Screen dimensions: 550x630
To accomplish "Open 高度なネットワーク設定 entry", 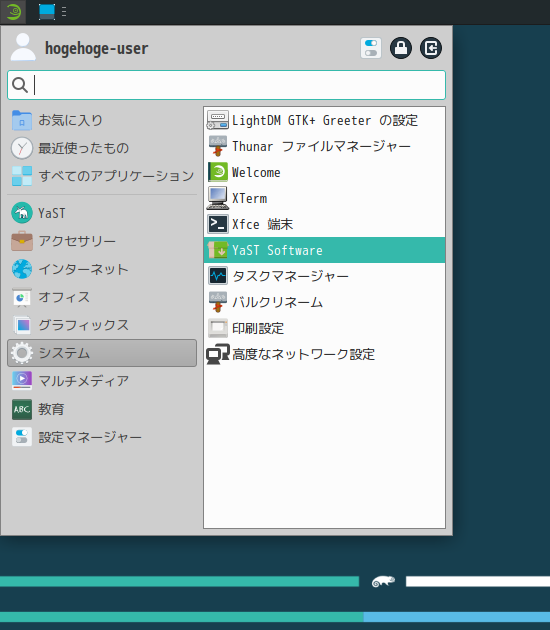I will click(x=325, y=354).
